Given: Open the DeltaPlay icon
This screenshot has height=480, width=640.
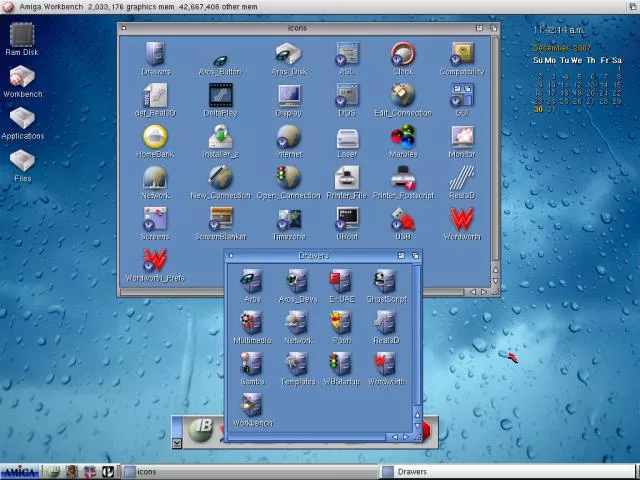Looking at the screenshot, I should tap(221, 96).
